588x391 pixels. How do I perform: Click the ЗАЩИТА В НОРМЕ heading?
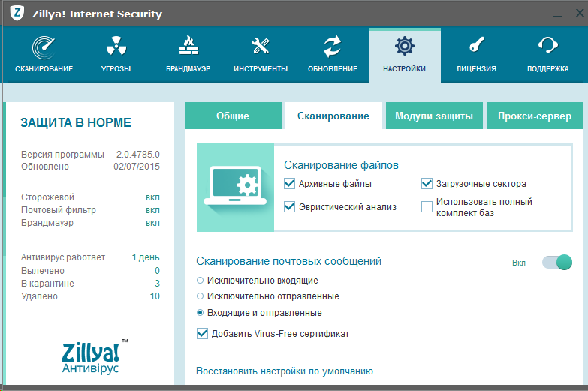(76, 122)
